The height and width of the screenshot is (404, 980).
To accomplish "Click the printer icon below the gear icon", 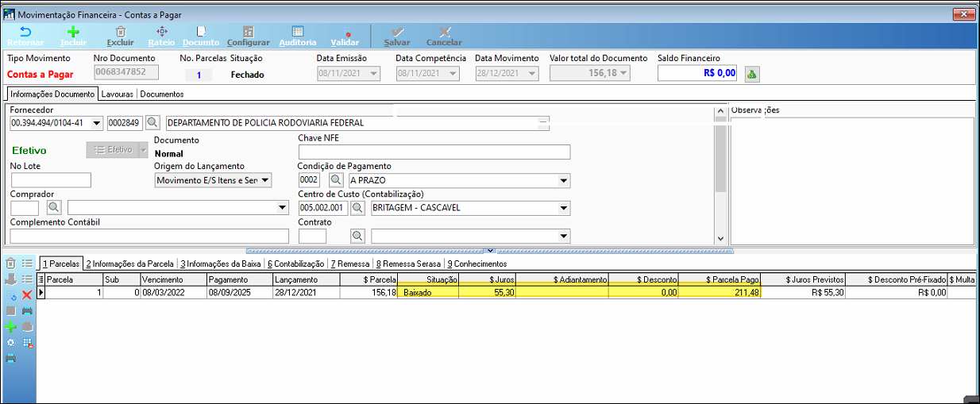I will 10,358.
